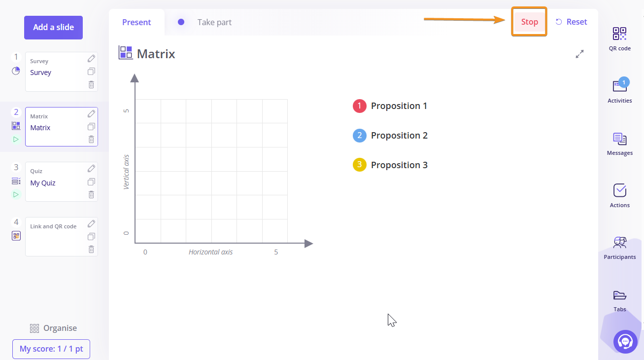Click the Vertical axis label
The height and width of the screenshot is (360, 644).
coord(126,172)
